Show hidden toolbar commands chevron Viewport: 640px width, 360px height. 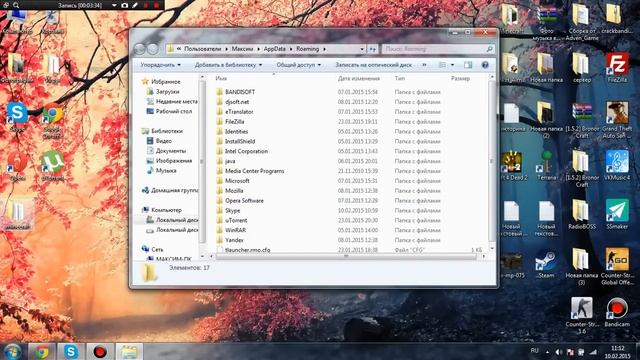coord(424,65)
